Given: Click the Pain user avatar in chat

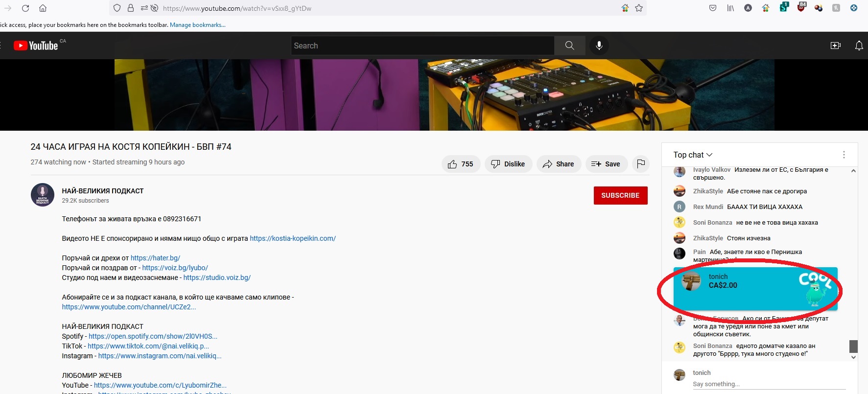Looking at the screenshot, I should point(680,254).
